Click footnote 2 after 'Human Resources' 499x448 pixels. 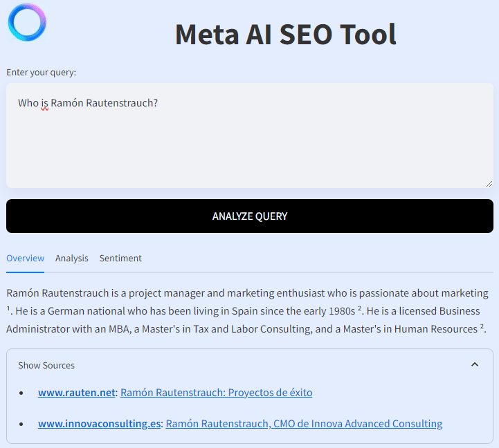click(x=482, y=326)
